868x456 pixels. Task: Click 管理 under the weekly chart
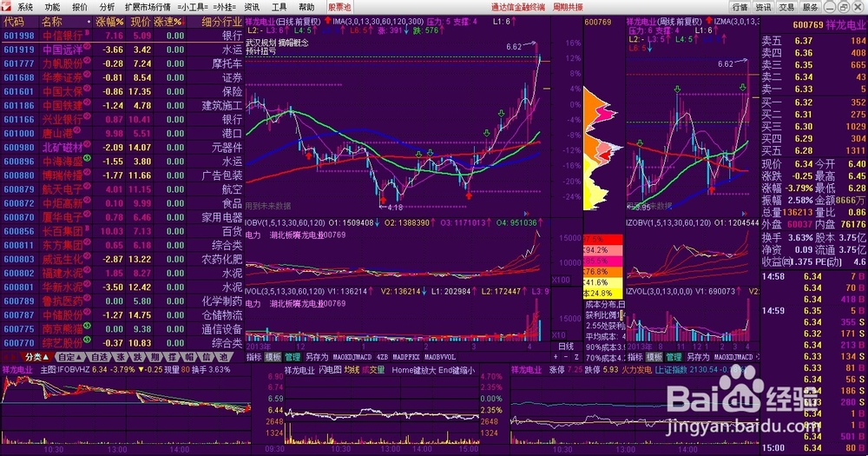tap(674, 357)
